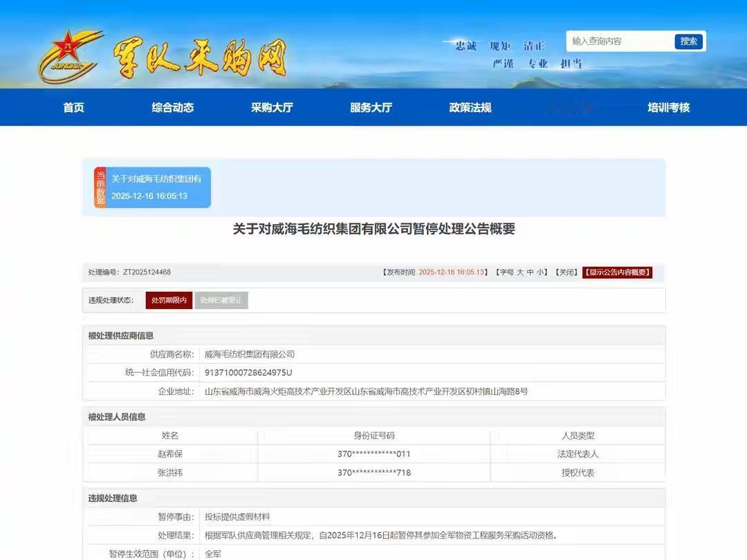Open the 综合动态 navigation menu

172,107
